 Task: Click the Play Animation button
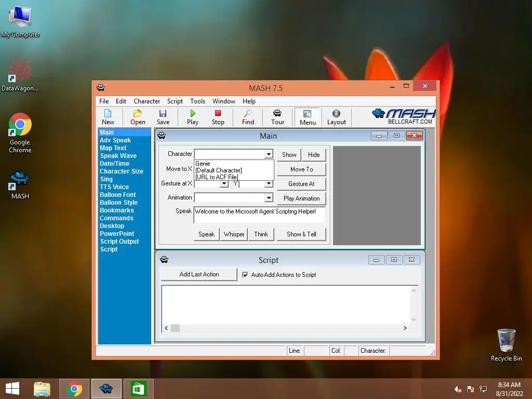coord(302,198)
